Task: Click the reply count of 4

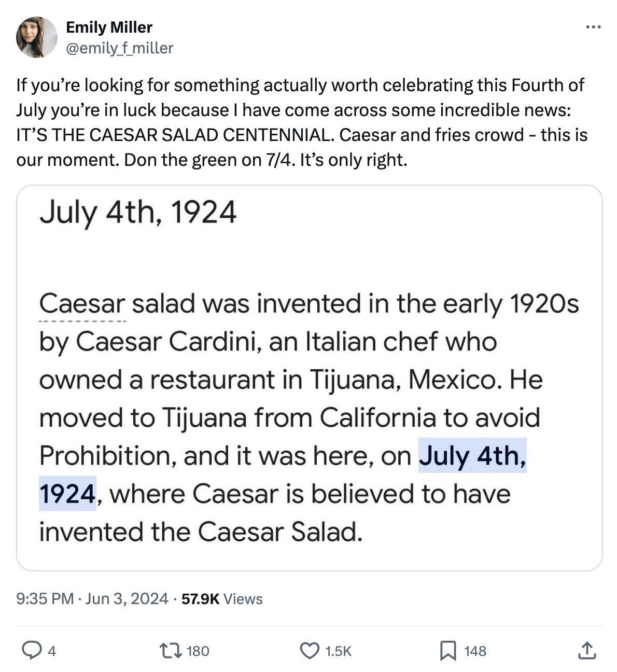Action: click(52, 651)
